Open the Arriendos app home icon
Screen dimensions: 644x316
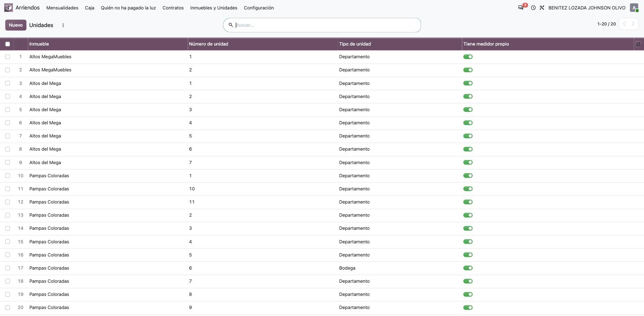click(9, 8)
